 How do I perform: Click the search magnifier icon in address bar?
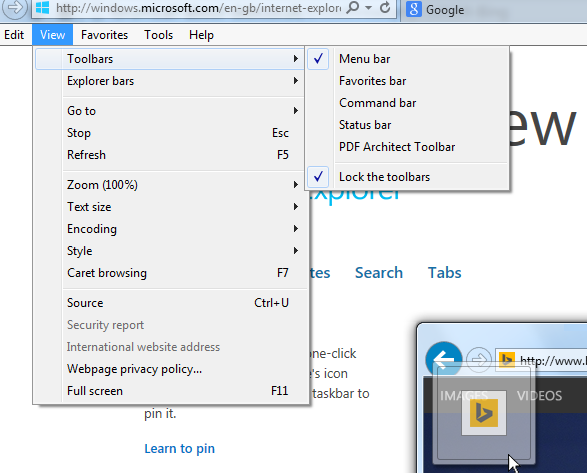[x=352, y=7]
